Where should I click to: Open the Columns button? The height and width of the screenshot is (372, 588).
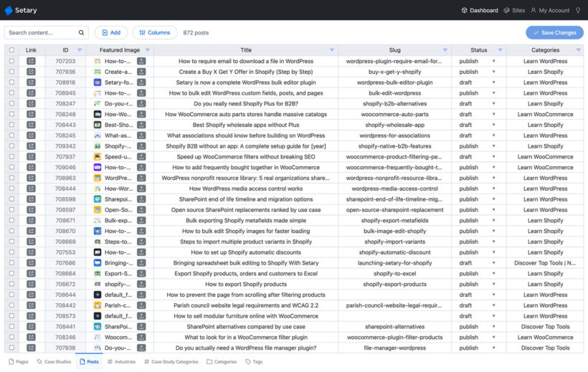pos(154,33)
